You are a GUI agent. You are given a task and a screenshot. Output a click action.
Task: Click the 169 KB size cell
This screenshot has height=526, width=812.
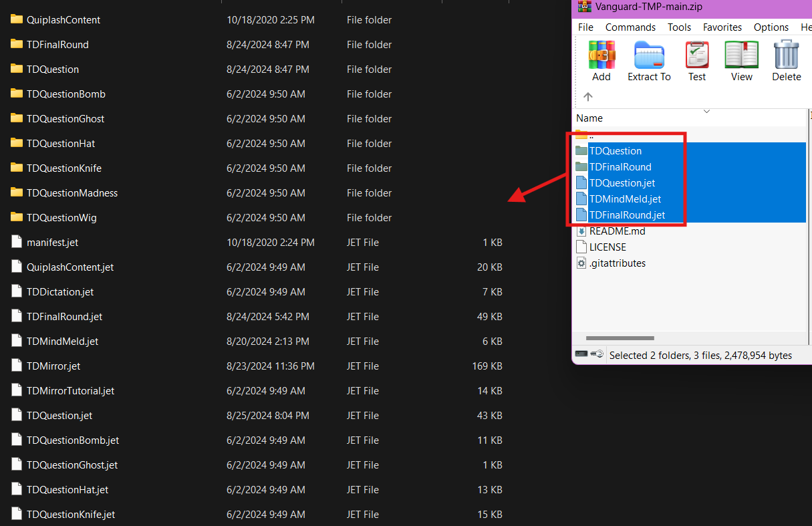coord(487,366)
